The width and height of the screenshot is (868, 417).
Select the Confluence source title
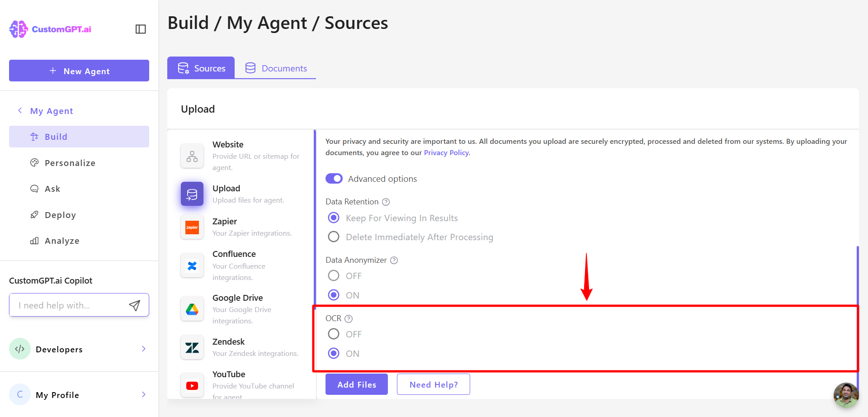point(234,254)
